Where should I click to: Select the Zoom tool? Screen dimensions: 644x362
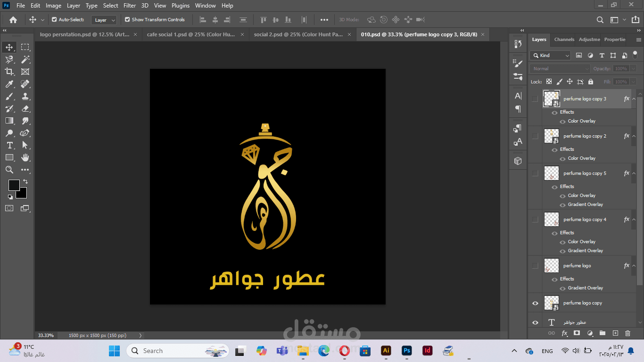(9, 170)
